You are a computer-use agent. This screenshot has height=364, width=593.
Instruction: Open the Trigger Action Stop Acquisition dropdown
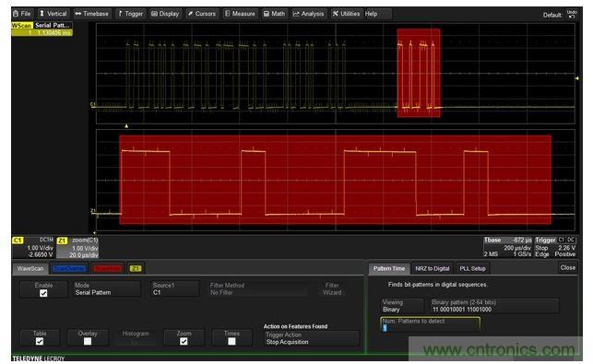[x=311, y=338]
